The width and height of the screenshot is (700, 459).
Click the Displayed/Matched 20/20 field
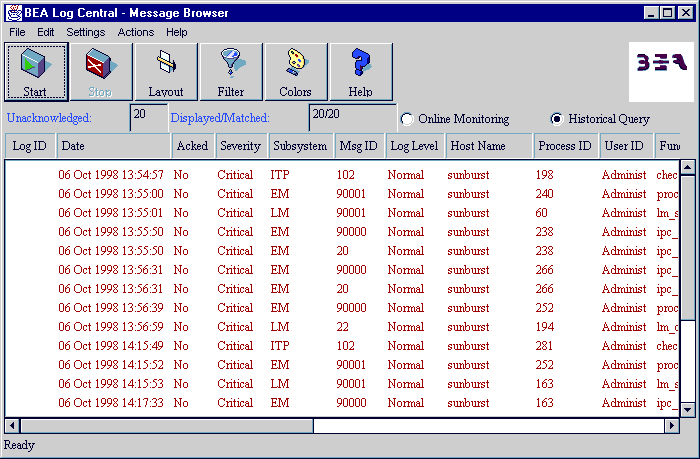(352, 117)
